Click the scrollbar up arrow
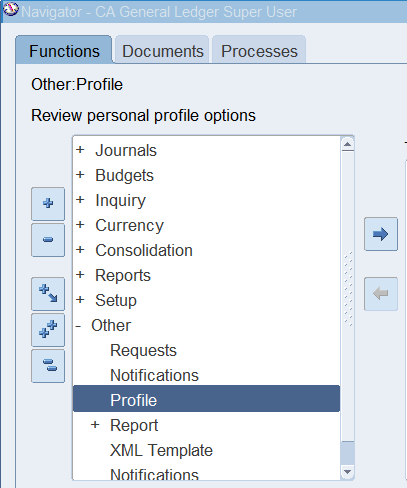407x488 pixels. click(348, 144)
